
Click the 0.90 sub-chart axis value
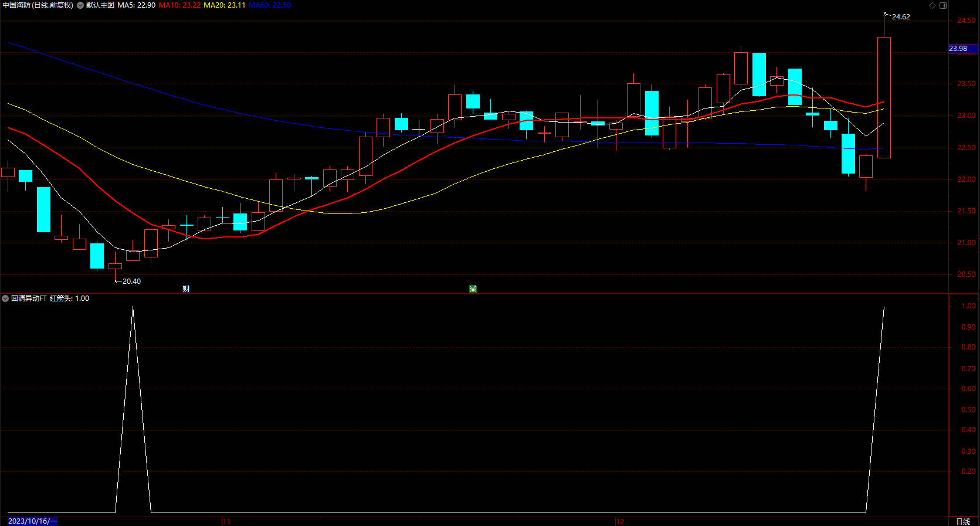point(968,327)
